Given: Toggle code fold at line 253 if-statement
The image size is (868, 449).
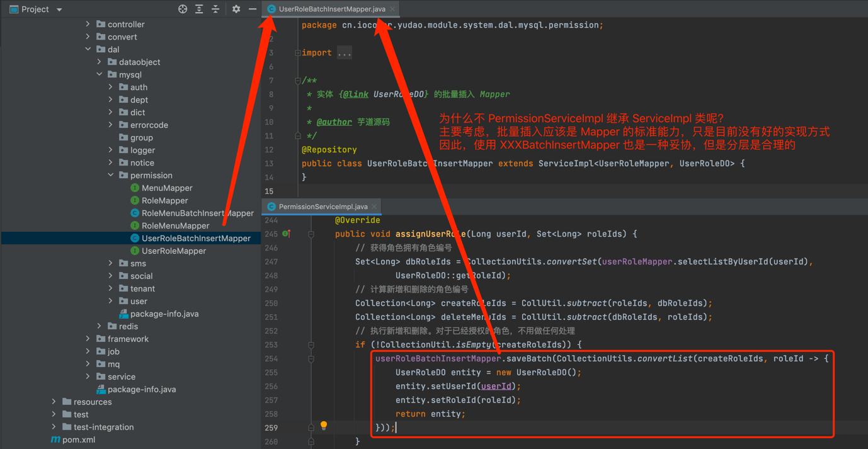Looking at the screenshot, I should point(311,344).
